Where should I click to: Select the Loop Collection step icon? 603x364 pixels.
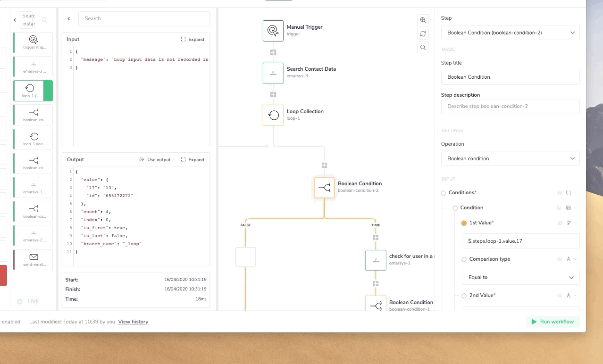[x=273, y=115]
